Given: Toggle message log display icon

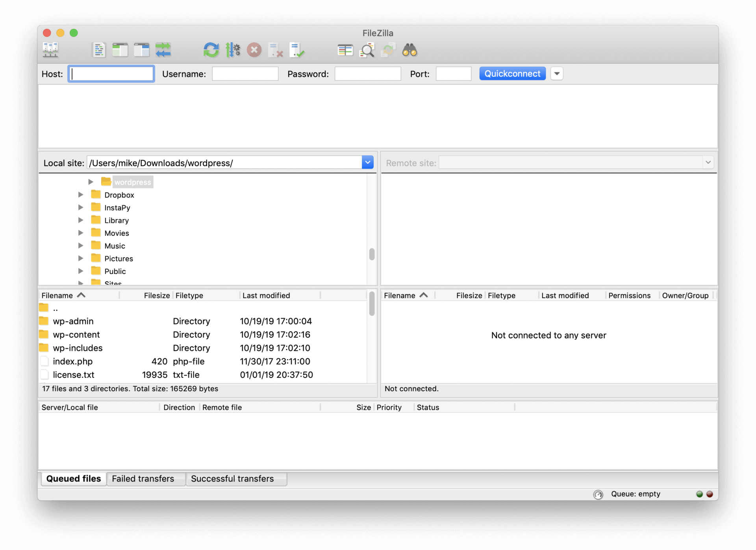Looking at the screenshot, I should [98, 50].
